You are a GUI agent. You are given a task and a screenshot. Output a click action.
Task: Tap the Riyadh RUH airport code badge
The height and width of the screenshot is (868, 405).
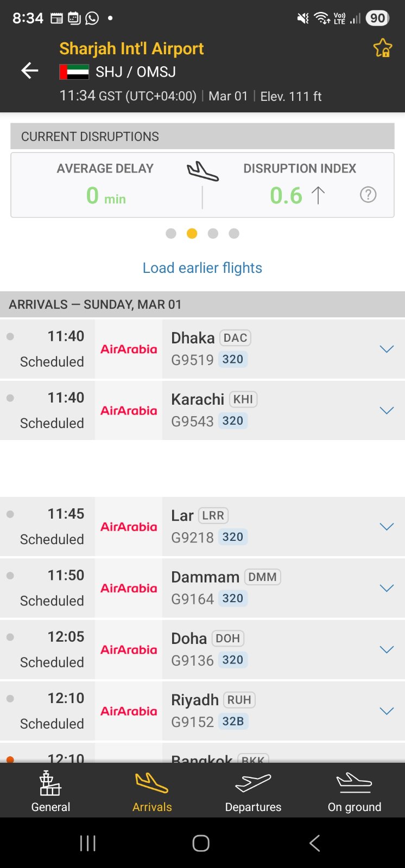[239, 700]
